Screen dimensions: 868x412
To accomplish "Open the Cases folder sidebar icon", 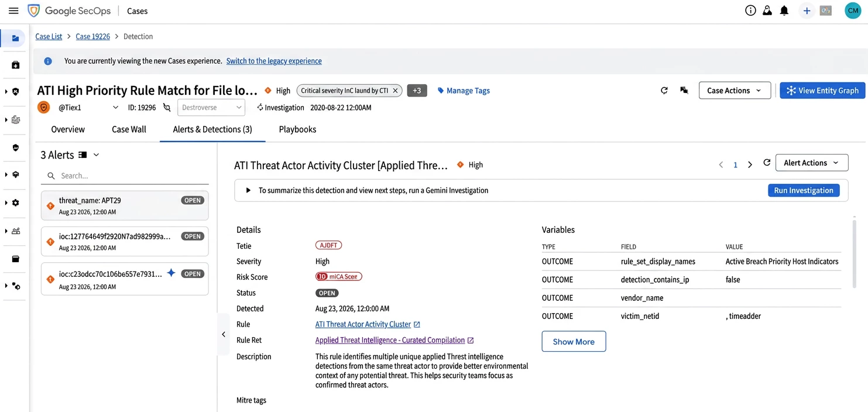I will [15, 39].
